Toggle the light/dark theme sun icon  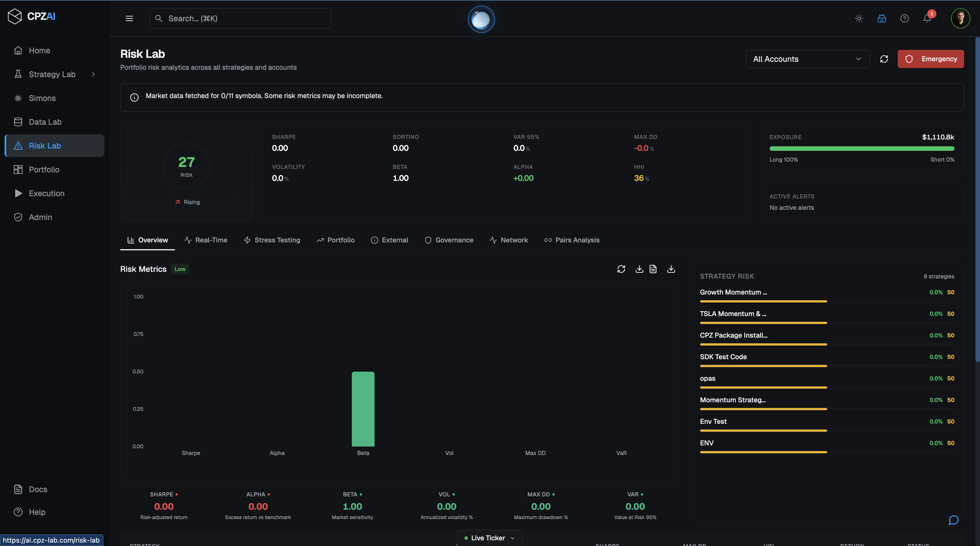click(859, 18)
